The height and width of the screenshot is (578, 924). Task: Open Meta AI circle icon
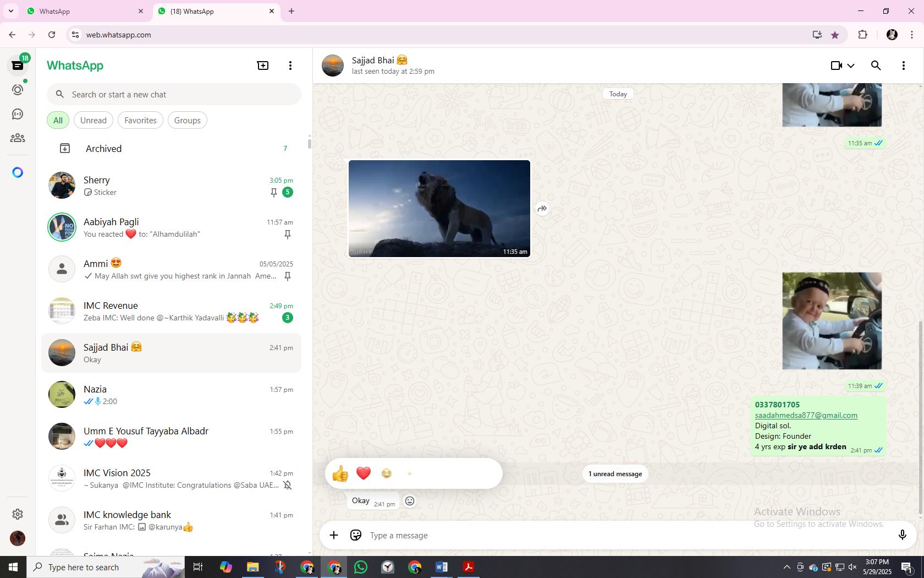coord(18,173)
